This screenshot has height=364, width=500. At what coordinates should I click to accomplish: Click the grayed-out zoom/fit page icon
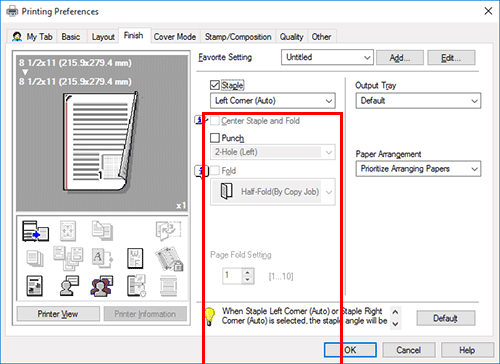coord(68,231)
